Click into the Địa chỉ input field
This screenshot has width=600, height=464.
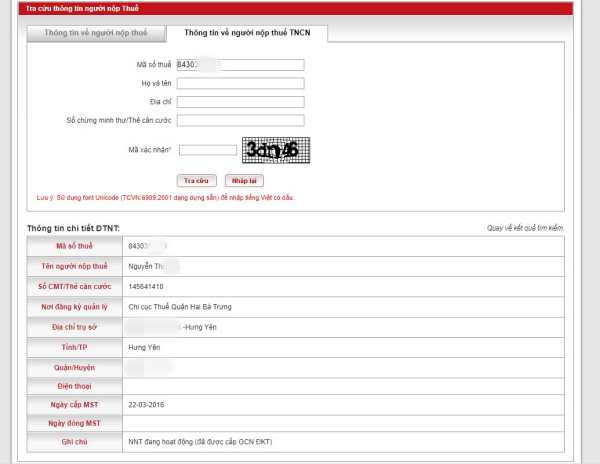click(240, 101)
